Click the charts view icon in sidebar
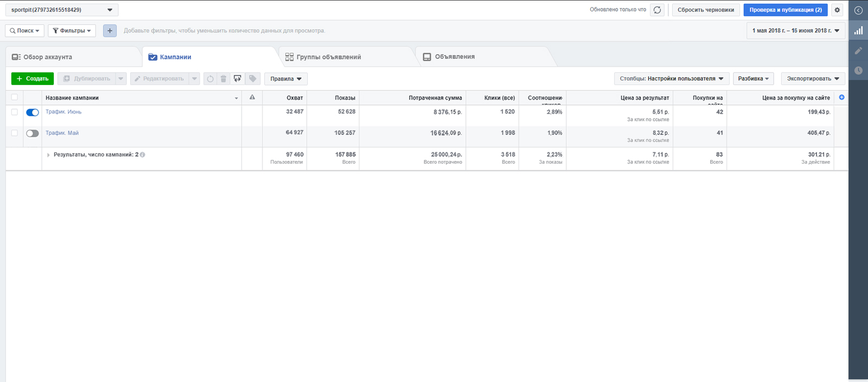Image resolution: width=868 pixels, height=382 pixels. (858, 30)
